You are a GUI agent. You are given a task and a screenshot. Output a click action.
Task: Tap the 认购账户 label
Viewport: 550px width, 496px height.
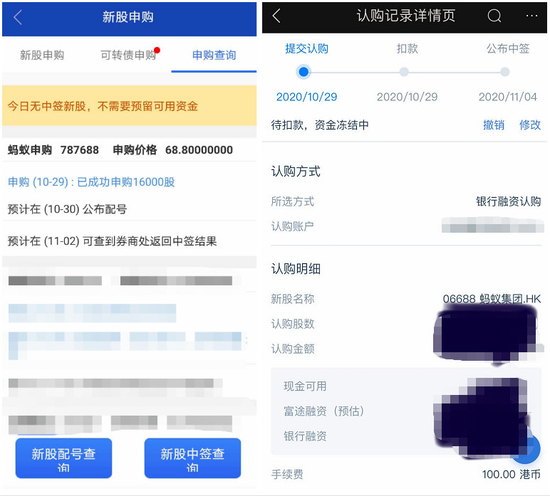292,226
